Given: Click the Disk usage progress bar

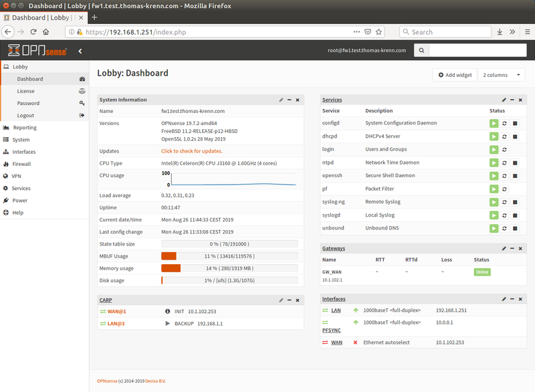Looking at the screenshot, I should (x=229, y=280).
